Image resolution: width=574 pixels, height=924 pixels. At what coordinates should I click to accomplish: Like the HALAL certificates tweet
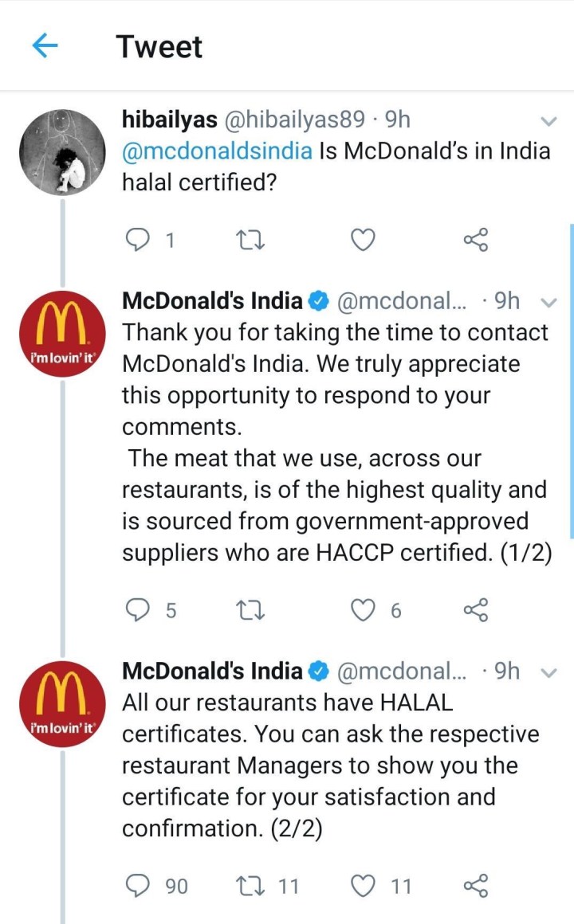coord(364,885)
